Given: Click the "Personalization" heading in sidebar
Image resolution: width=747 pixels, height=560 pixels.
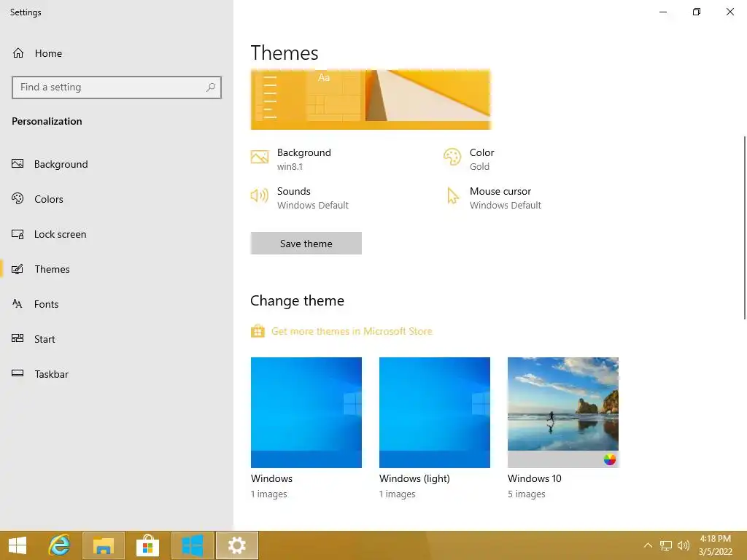Looking at the screenshot, I should pos(47,121).
